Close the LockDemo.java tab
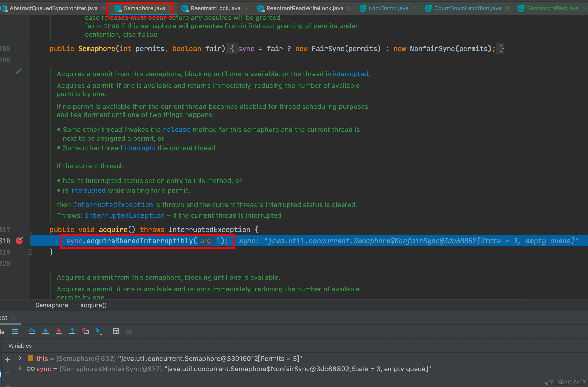The width and height of the screenshot is (588, 387). tap(415, 8)
